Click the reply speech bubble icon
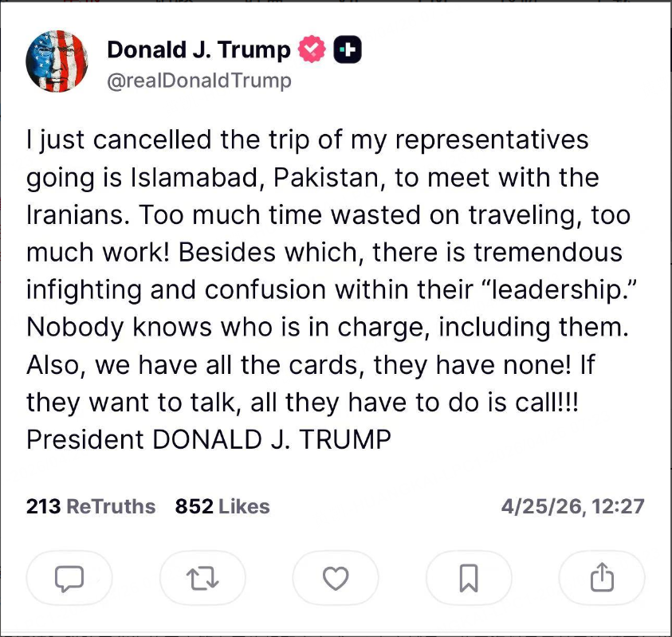Screen dimensions: 672x637 click(x=69, y=578)
